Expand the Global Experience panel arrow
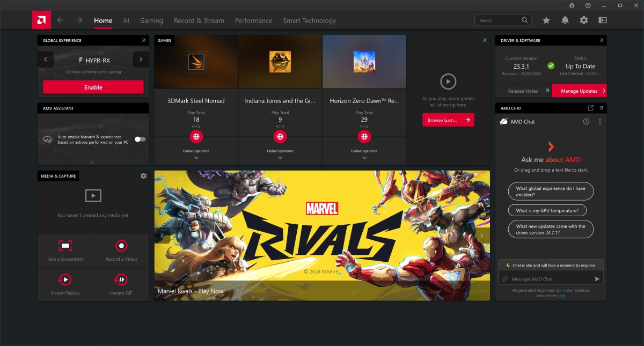The image size is (644, 346). pyautogui.click(x=143, y=40)
